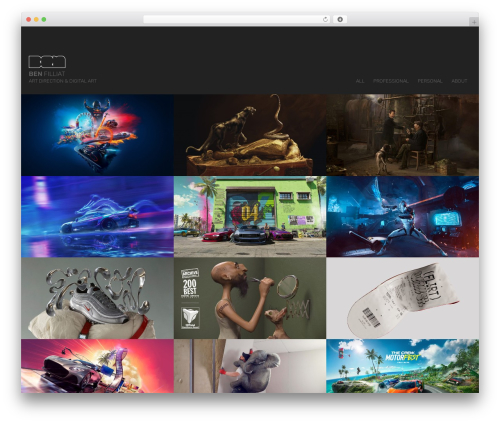The height and width of the screenshot is (423, 500).
Task: Open the PERSONAL menu filter
Action: [x=430, y=81]
